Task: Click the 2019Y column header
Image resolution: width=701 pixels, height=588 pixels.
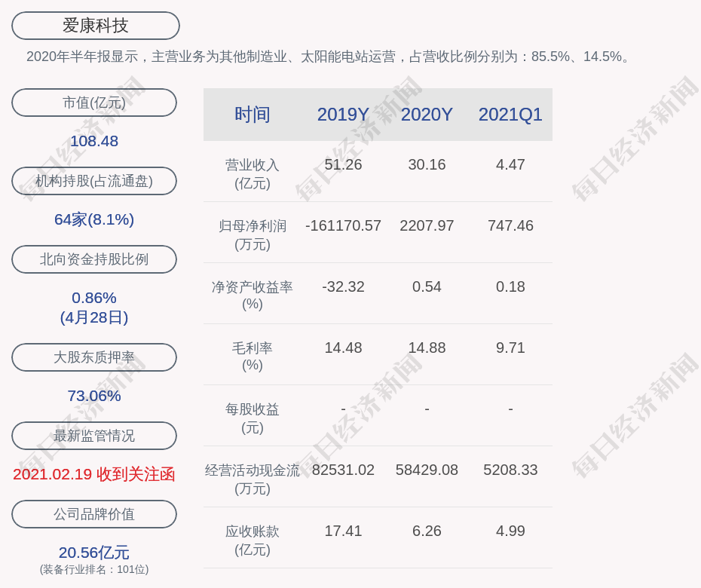Action: pos(344,115)
